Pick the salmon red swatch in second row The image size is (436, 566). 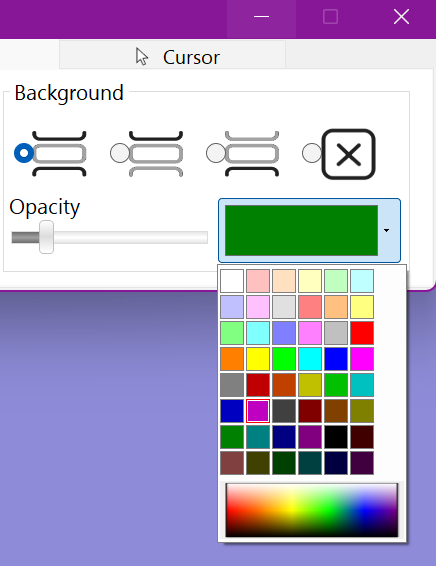[x=310, y=307]
